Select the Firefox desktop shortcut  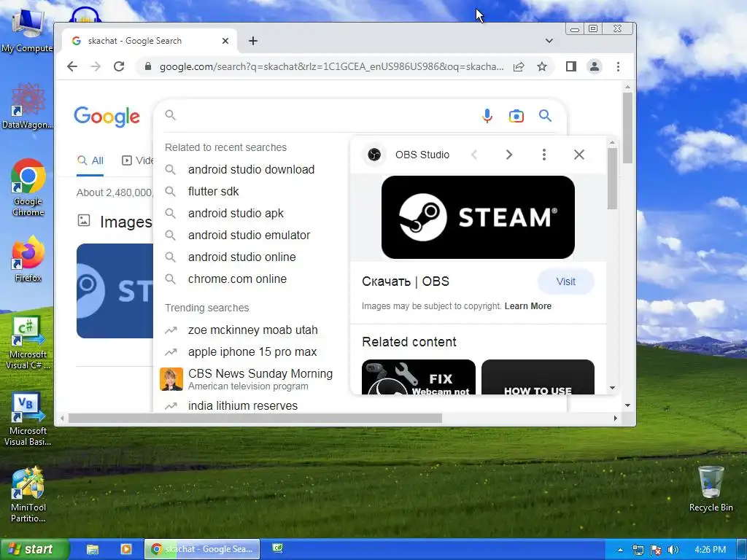click(x=28, y=259)
